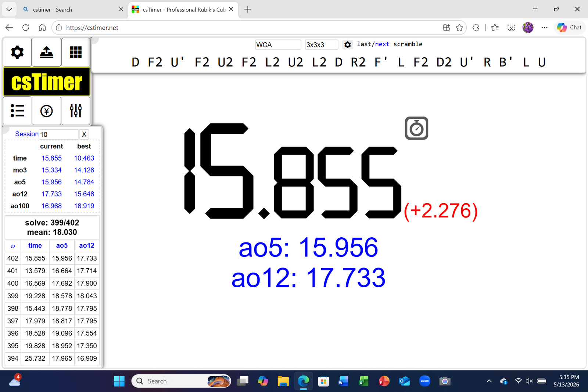Viewport: 588px width, 392px height.
Task: Open the export/import icon
Action: (x=46, y=52)
